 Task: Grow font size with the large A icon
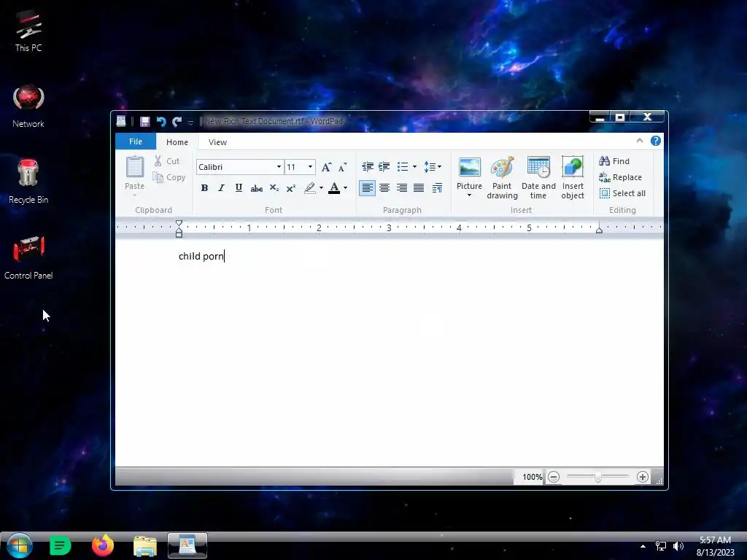point(326,167)
